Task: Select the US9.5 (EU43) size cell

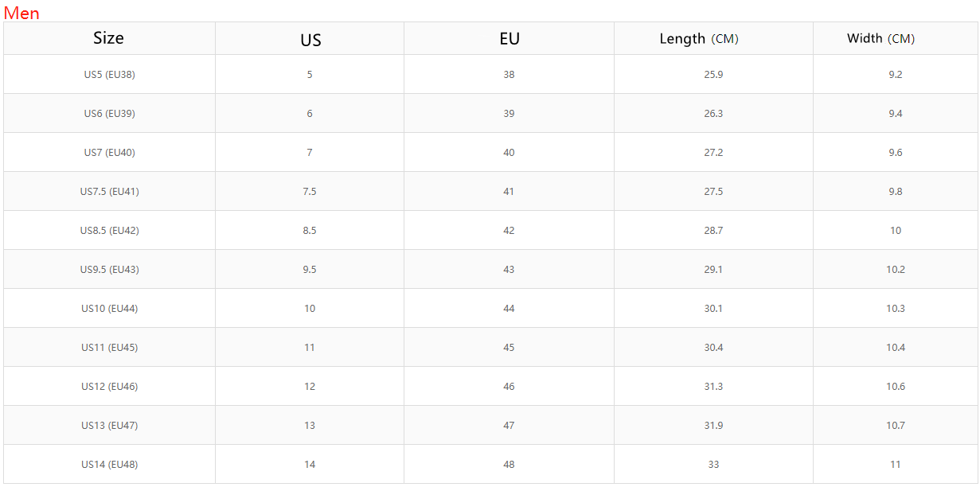Action: coord(109,270)
